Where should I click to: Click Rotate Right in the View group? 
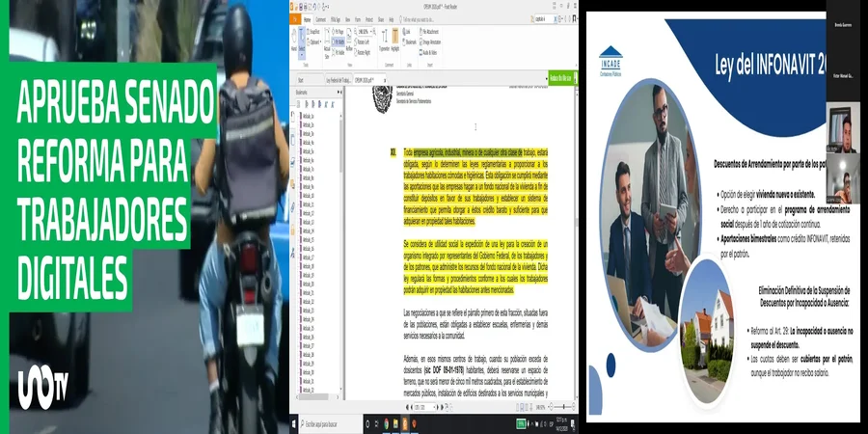coord(362,53)
